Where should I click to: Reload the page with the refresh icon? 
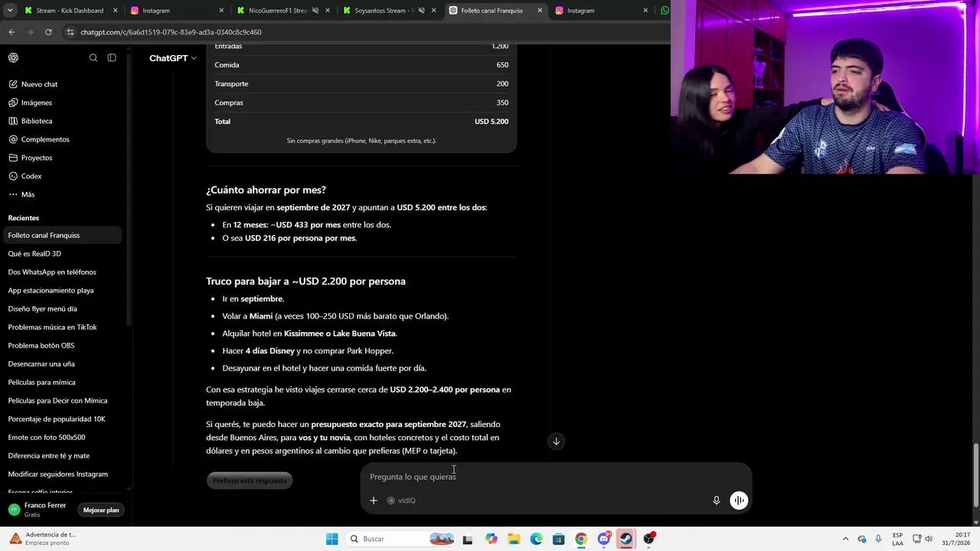[x=48, y=32]
